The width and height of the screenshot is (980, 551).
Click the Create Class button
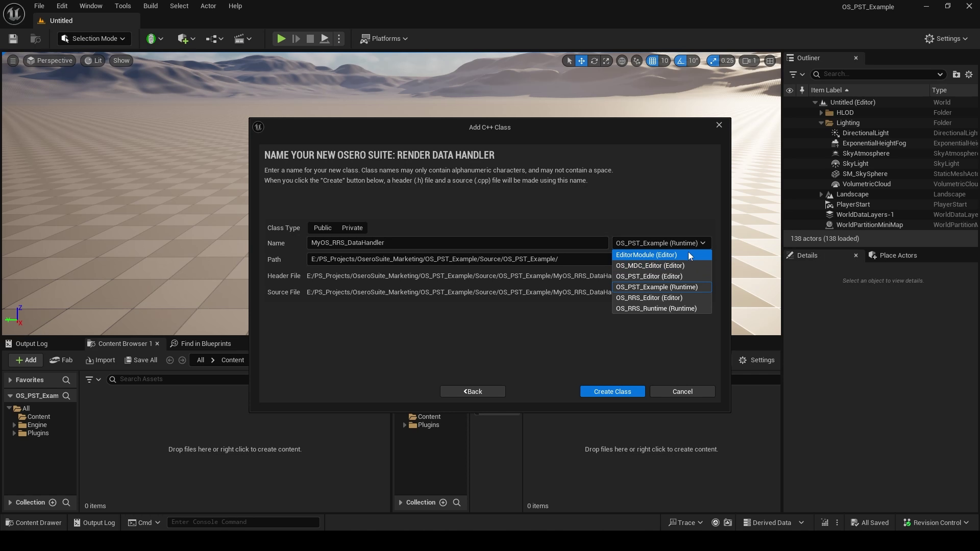tap(612, 392)
